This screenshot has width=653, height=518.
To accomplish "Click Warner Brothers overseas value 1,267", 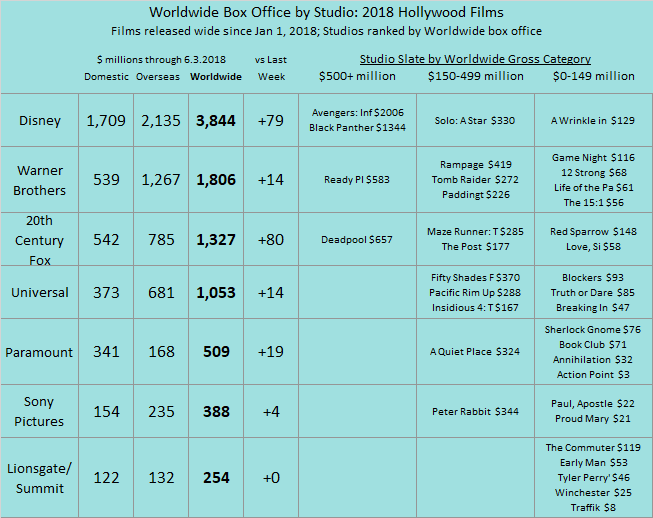I will 161,180.
